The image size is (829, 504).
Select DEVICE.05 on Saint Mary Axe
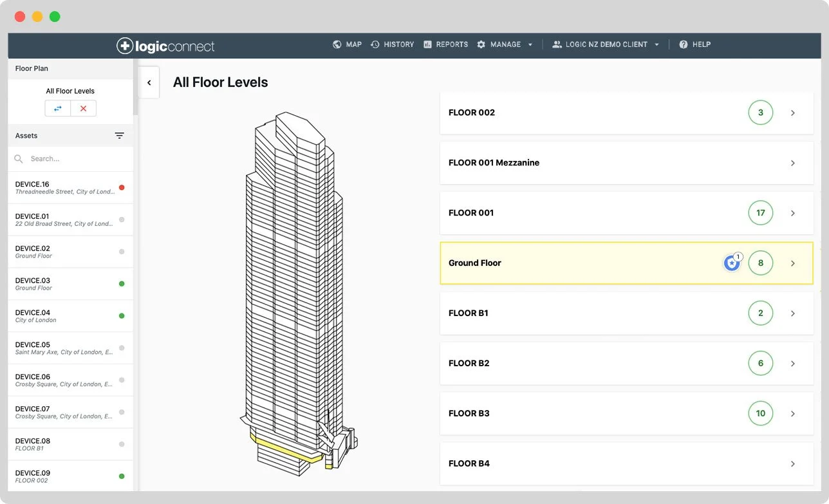click(x=71, y=348)
